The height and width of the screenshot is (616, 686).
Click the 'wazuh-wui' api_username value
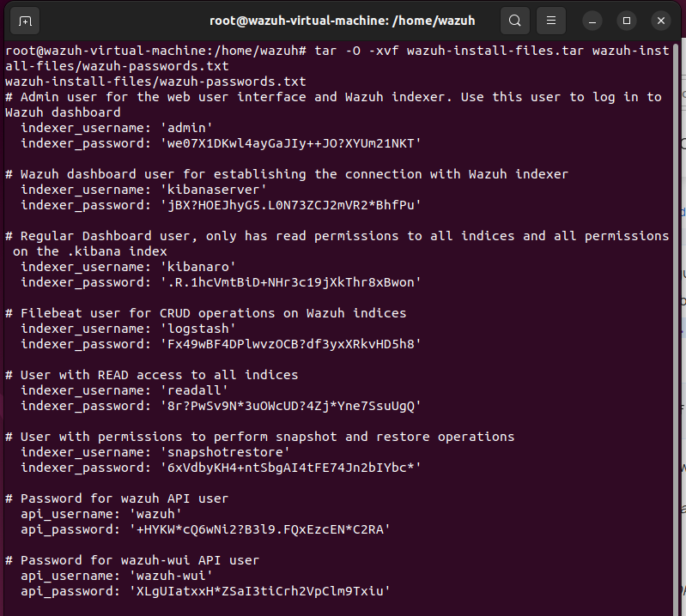pos(171,576)
